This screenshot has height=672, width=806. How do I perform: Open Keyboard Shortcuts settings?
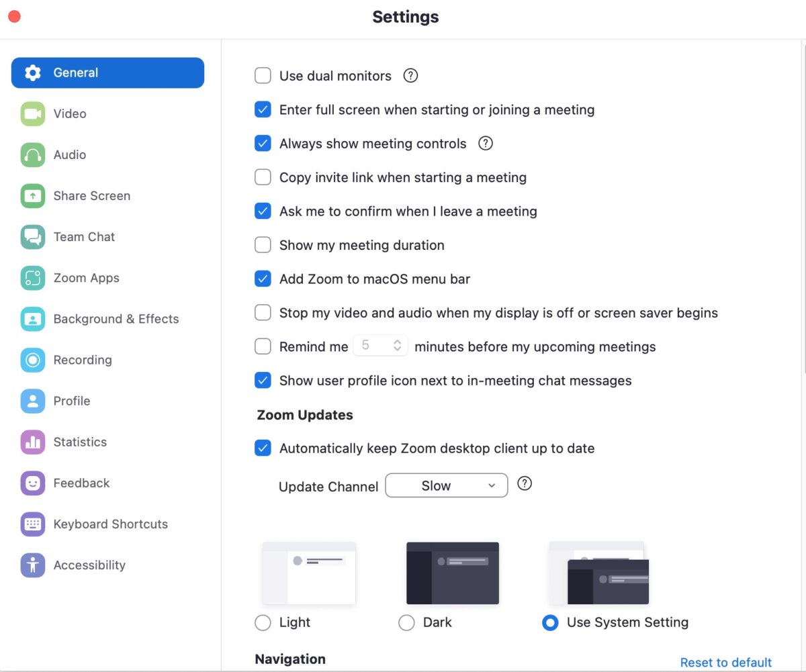click(107, 524)
